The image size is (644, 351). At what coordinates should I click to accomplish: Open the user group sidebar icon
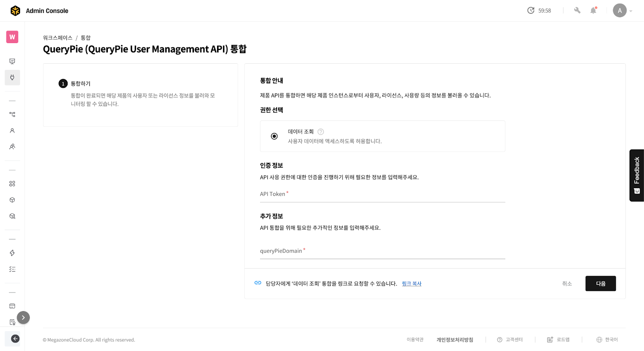[x=12, y=147]
